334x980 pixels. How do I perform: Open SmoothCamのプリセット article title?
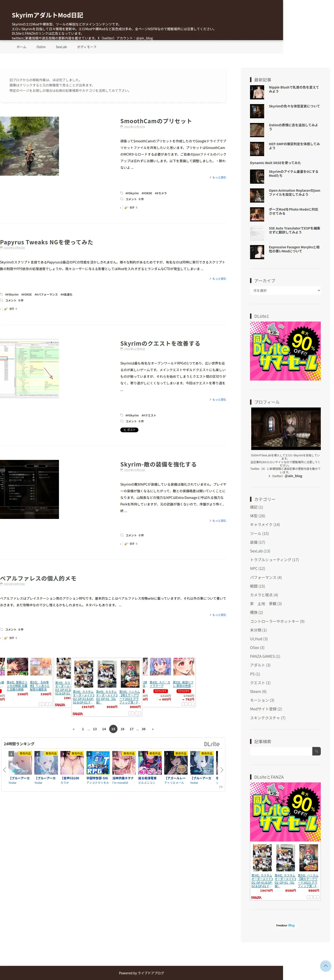tap(156, 121)
